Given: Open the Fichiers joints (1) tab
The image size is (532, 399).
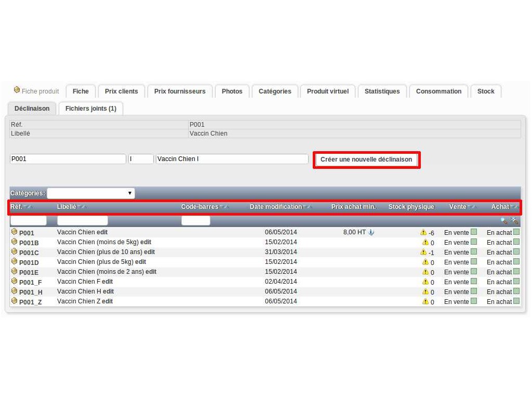Looking at the screenshot, I should click(91, 109).
